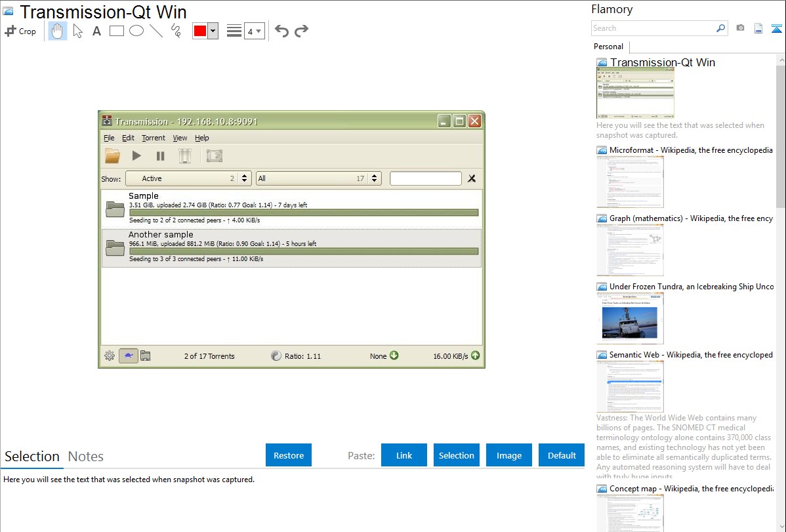Choose the straight line tool

tap(156, 31)
